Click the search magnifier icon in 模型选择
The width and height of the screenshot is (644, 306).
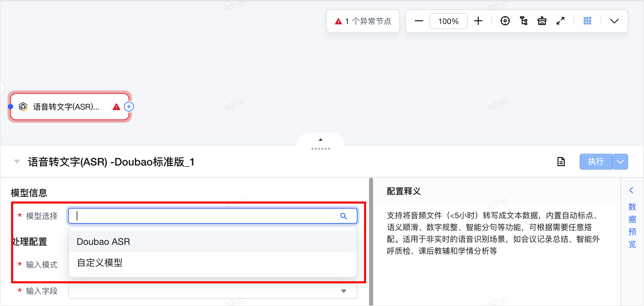click(343, 216)
